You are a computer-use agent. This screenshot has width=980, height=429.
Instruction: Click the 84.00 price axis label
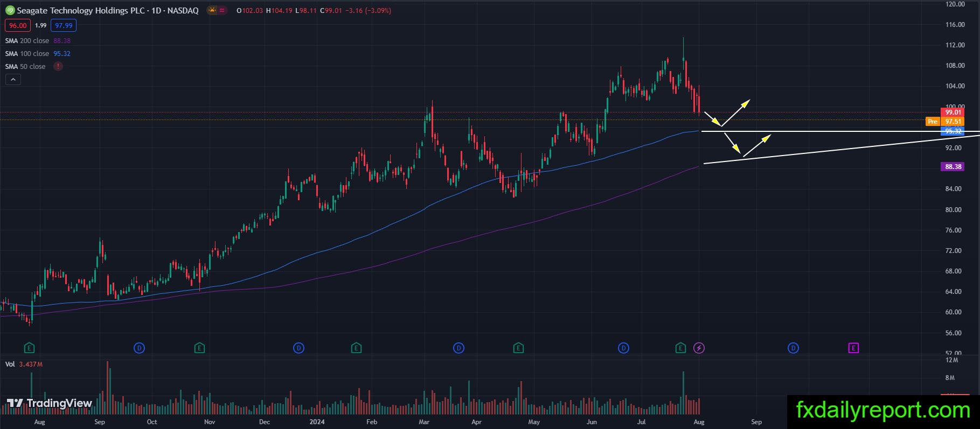(953, 189)
